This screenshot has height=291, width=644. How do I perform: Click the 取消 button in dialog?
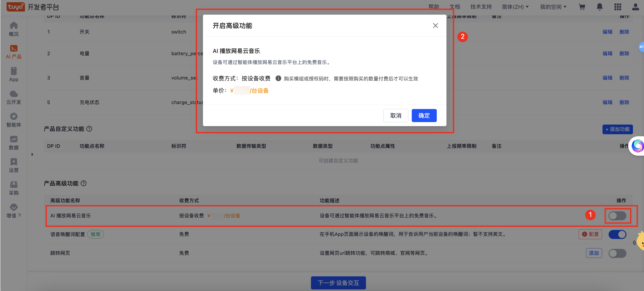[x=396, y=115]
